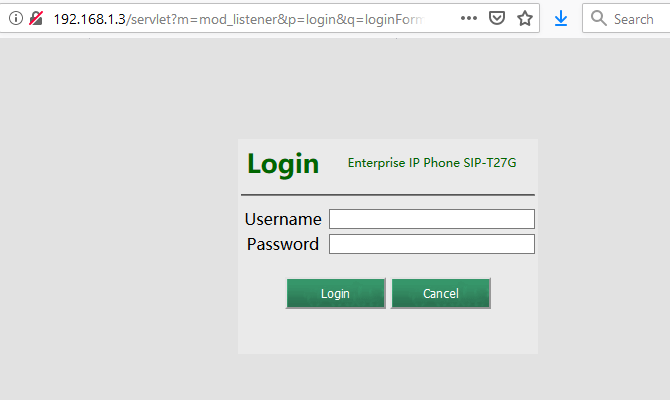Click empty panel area below the buttons

click(388, 331)
